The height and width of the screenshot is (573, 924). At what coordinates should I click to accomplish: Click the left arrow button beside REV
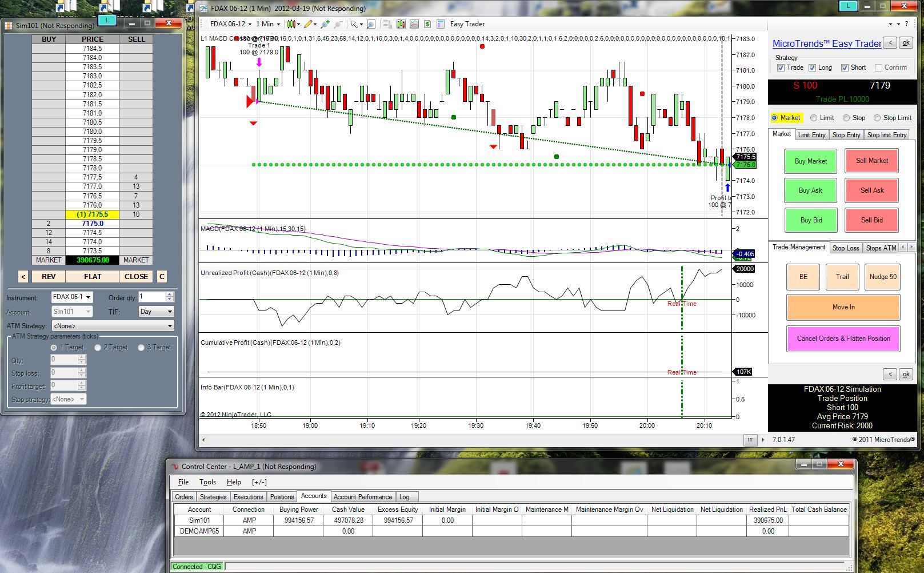(x=23, y=276)
